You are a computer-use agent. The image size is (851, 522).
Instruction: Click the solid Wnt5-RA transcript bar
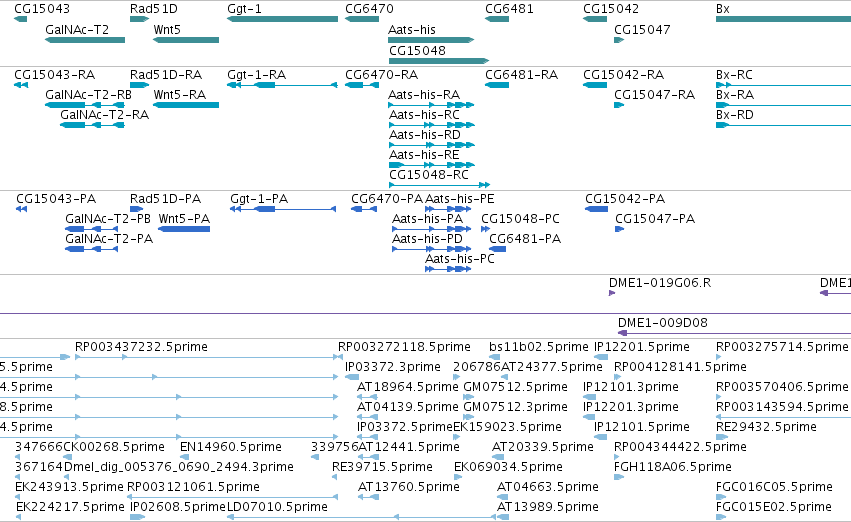tap(186, 105)
